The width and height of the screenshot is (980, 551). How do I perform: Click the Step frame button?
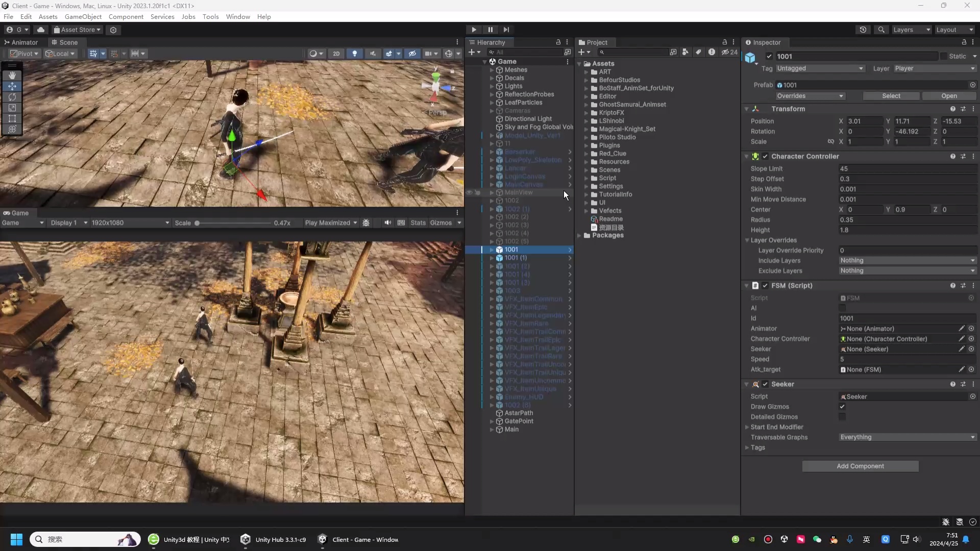pyautogui.click(x=506, y=30)
